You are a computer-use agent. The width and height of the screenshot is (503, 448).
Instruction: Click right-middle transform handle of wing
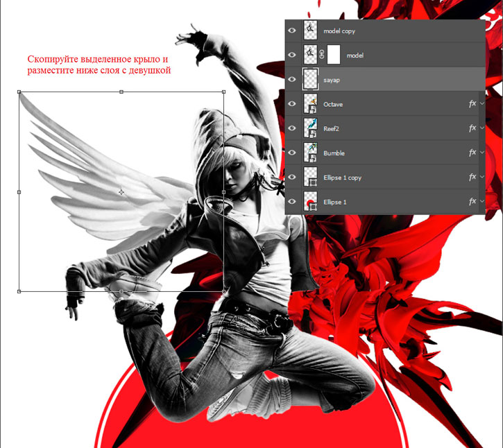coord(223,192)
